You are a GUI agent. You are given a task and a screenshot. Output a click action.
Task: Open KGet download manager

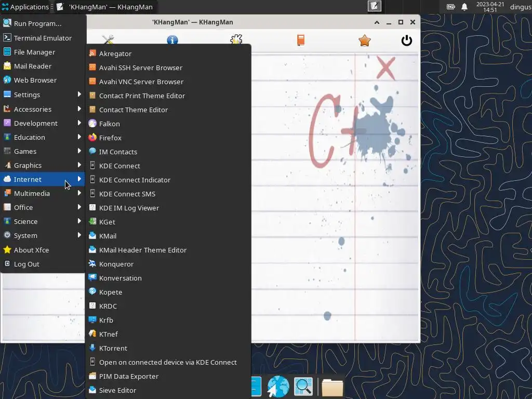(168, 222)
